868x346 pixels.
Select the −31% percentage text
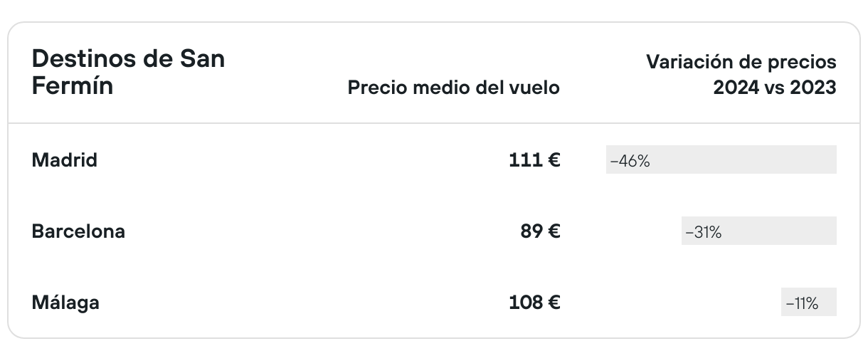[x=703, y=232]
